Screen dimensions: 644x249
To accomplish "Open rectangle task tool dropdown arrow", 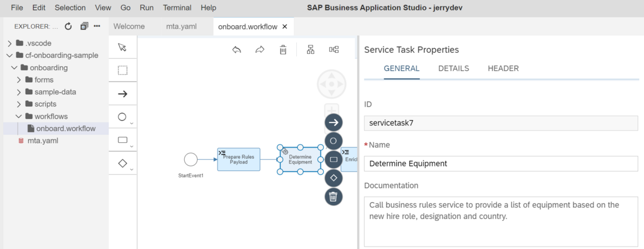I will (x=131, y=146).
